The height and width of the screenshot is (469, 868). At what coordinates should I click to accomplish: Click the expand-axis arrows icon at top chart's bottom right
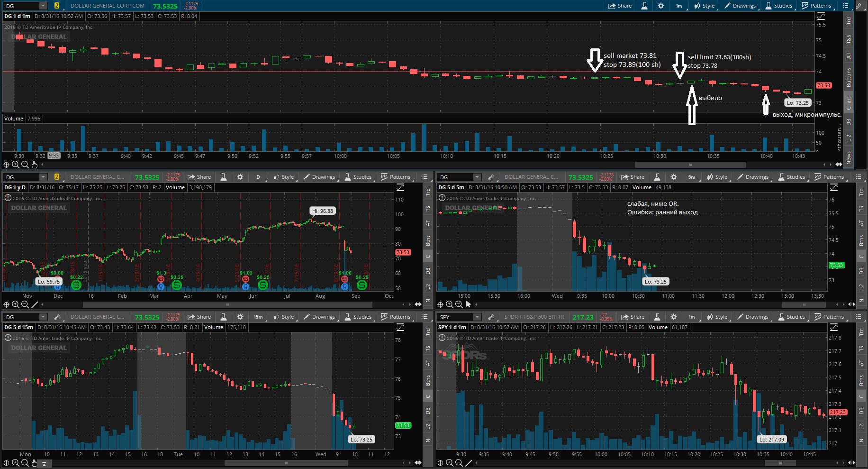pyautogui.click(x=839, y=165)
